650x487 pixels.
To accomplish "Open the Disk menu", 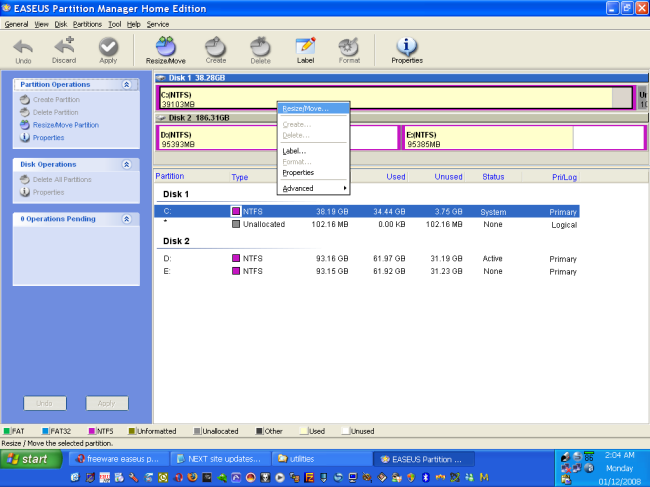I will pyautogui.click(x=61, y=24).
